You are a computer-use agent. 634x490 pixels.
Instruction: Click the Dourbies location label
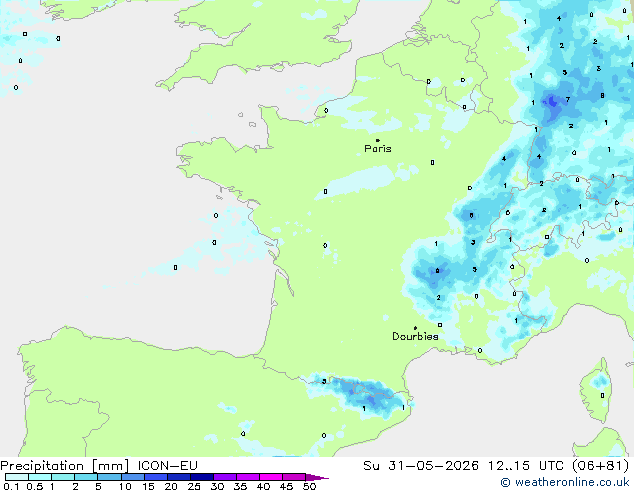[415, 336]
